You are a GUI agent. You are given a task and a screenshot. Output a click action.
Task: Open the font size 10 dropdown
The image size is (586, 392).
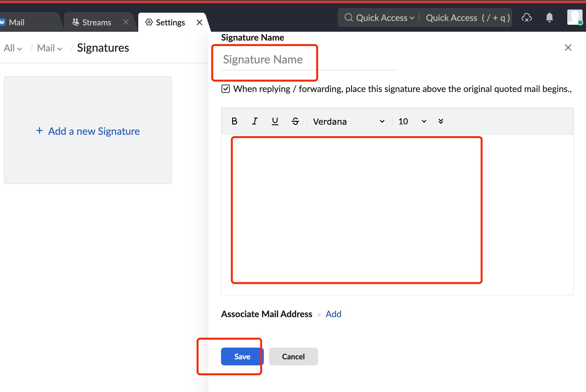[412, 121]
